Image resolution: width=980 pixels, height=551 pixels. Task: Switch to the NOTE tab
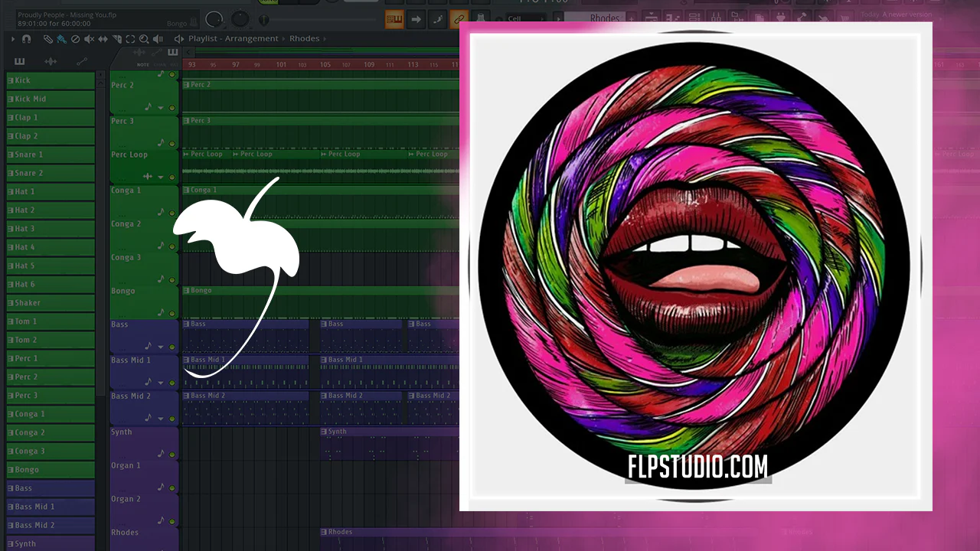coord(143,65)
